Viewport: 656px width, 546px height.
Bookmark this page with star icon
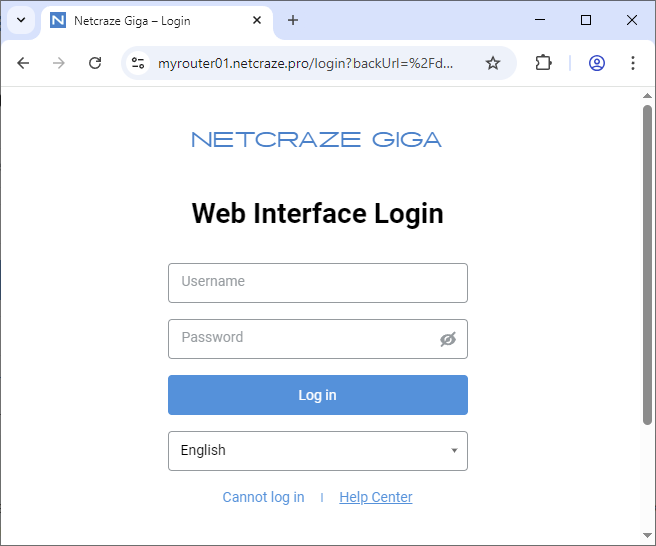pos(492,63)
